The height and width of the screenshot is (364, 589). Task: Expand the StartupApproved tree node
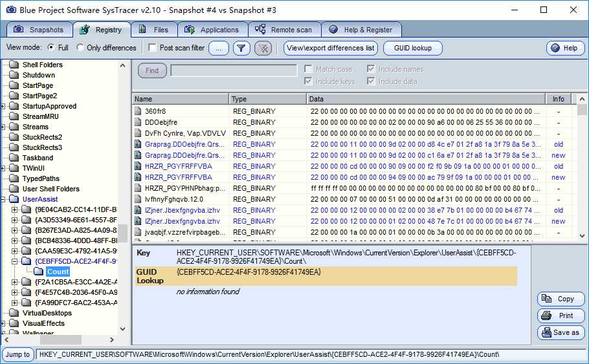tap(4, 106)
